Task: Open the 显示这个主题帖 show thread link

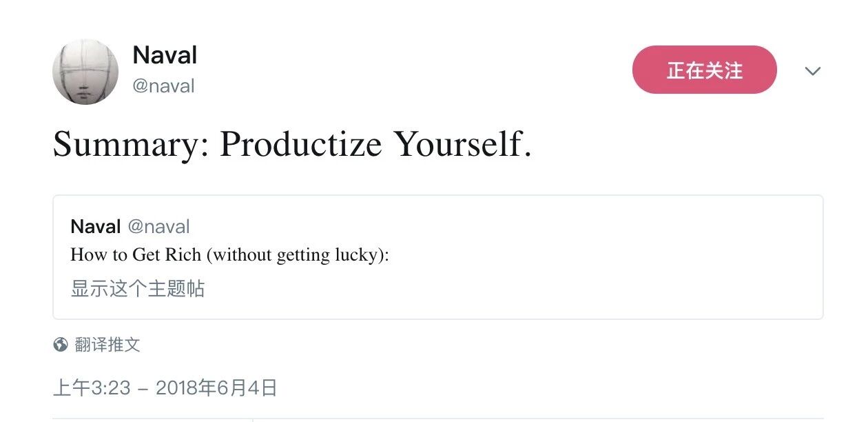Action: coord(138,288)
